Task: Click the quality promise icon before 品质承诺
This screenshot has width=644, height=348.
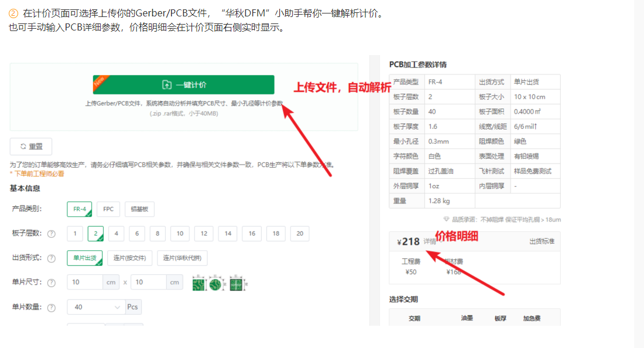Action: tap(446, 219)
